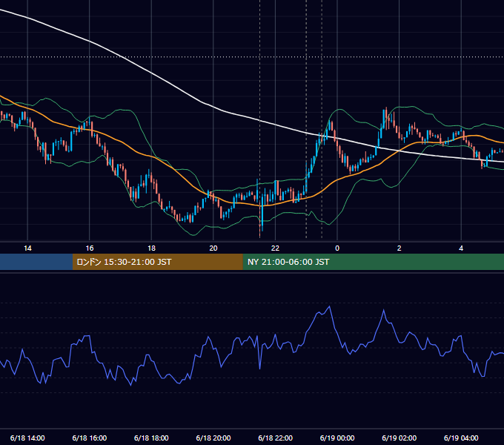Click the 6/18 18:00 time label
This screenshot has width=504, height=445.
[151, 438]
